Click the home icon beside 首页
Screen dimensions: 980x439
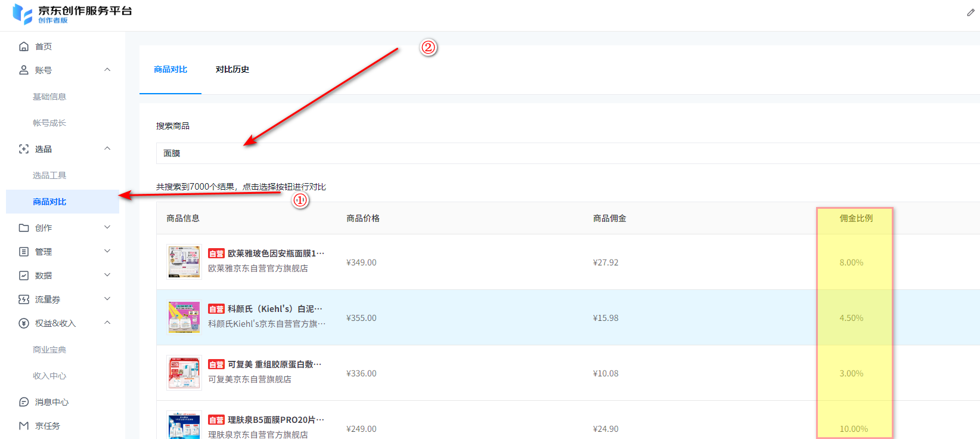point(24,47)
